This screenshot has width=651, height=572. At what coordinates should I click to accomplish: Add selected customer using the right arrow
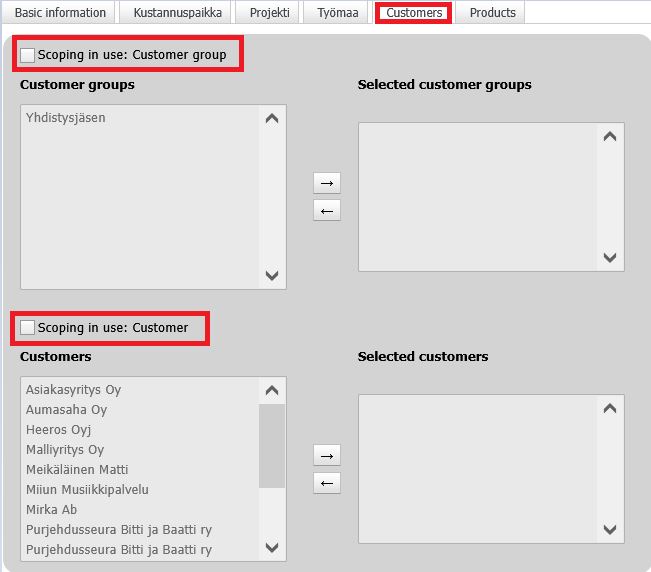point(327,456)
